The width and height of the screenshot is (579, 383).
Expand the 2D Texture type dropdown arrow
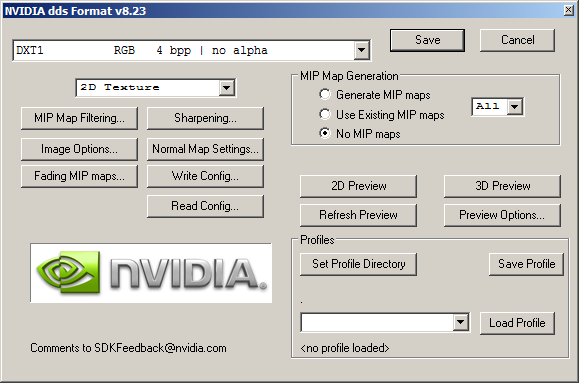click(x=227, y=88)
